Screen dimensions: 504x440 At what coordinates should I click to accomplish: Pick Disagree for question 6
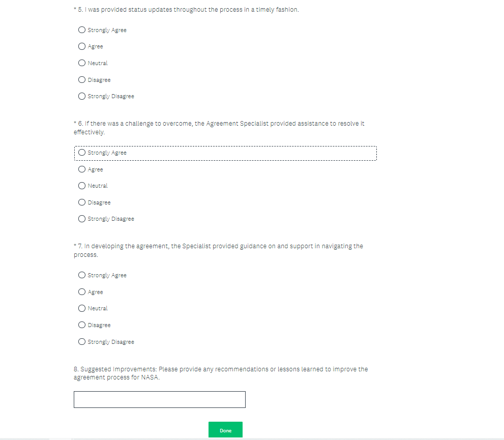[x=82, y=202]
